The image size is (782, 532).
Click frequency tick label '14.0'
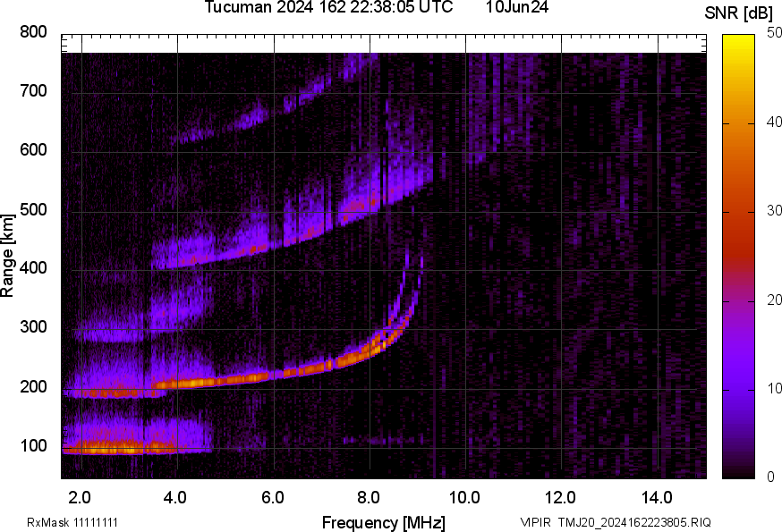(x=657, y=497)
